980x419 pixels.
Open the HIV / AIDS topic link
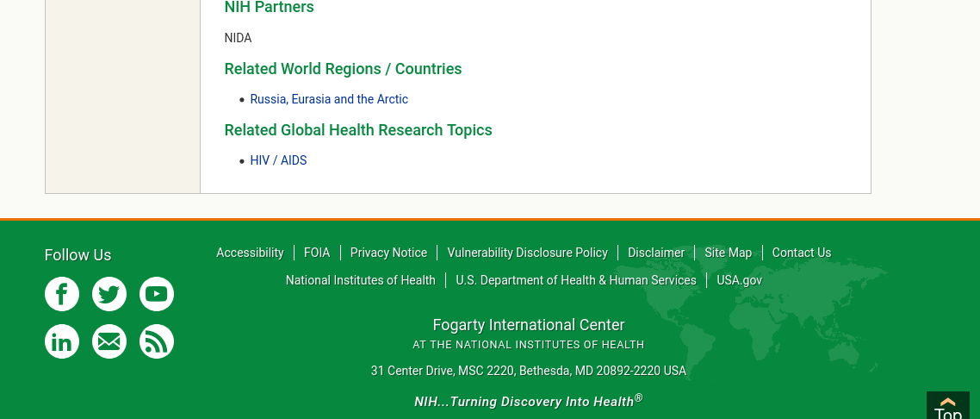(x=278, y=160)
